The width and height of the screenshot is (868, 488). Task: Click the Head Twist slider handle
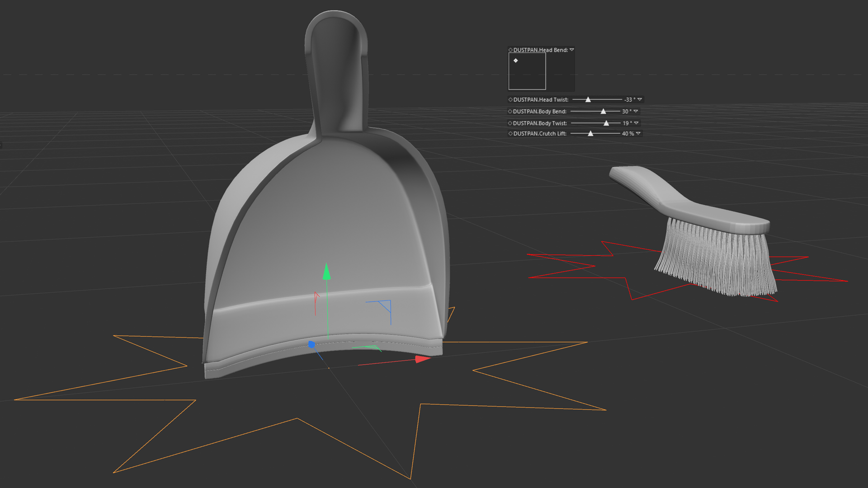588,99
